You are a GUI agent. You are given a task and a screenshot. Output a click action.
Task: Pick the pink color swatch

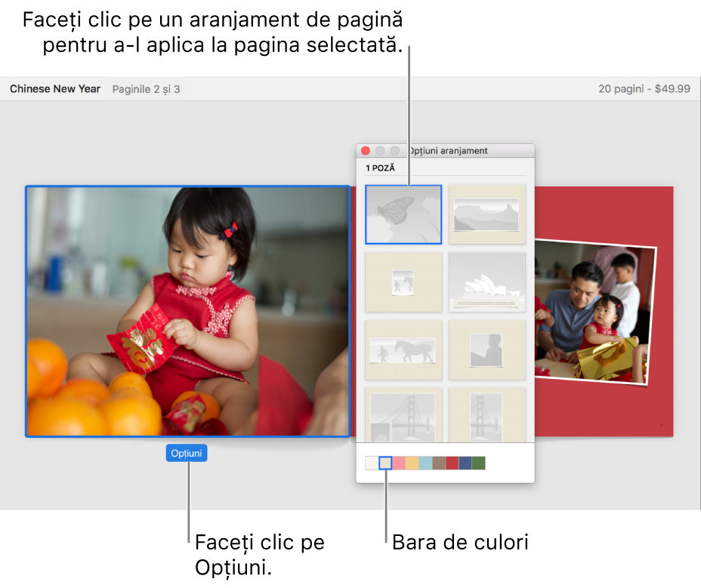pyautogui.click(x=399, y=463)
